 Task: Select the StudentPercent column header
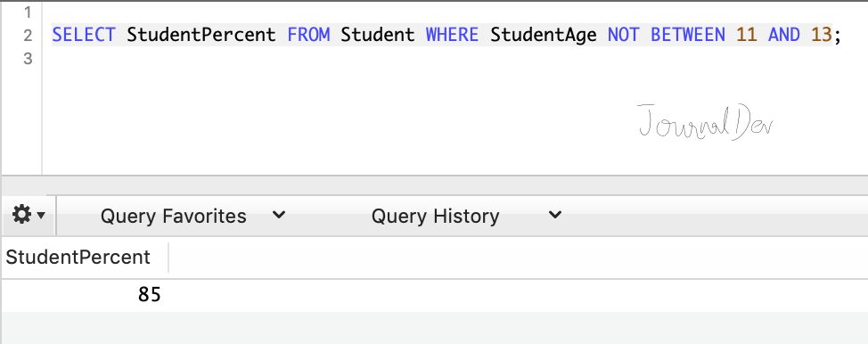click(78, 257)
